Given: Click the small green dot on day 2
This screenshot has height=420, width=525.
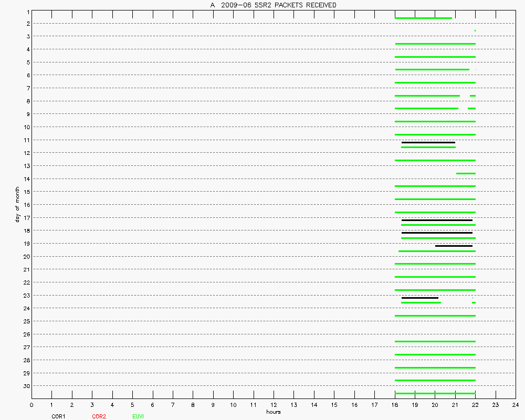Looking at the screenshot, I should [x=475, y=31].
